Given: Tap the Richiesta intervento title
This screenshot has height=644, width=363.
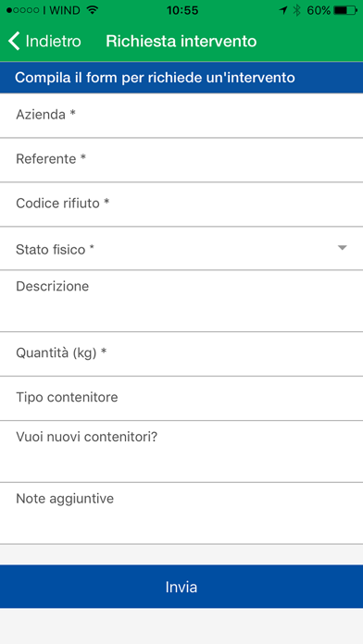Looking at the screenshot, I should (x=181, y=42).
